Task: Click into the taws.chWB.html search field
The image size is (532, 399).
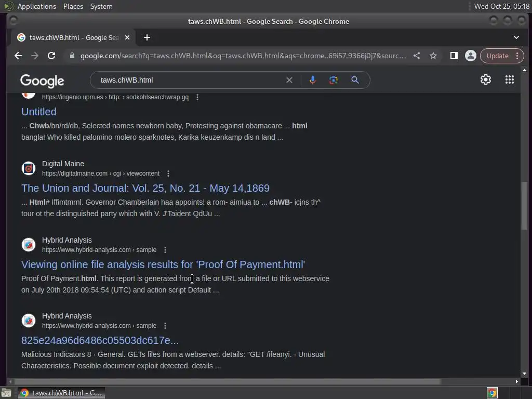Action: coord(190,80)
